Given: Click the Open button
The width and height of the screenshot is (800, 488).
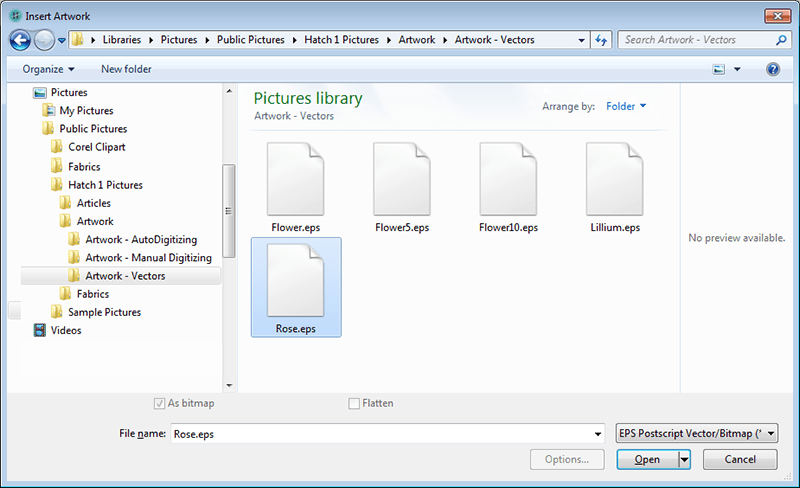Looking at the screenshot, I should pos(646,460).
